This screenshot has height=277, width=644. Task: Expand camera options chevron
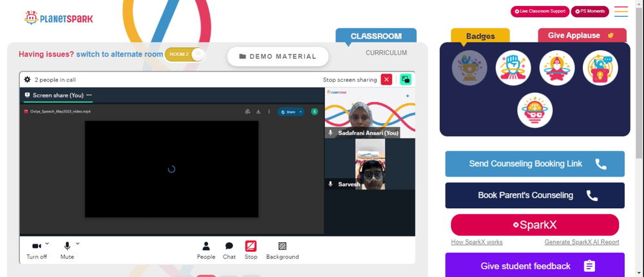click(x=47, y=244)
